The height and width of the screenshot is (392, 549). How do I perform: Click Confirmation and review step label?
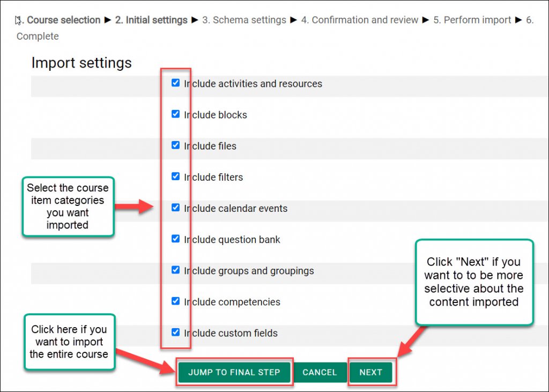pyautogui.click(x=360, y=20)
